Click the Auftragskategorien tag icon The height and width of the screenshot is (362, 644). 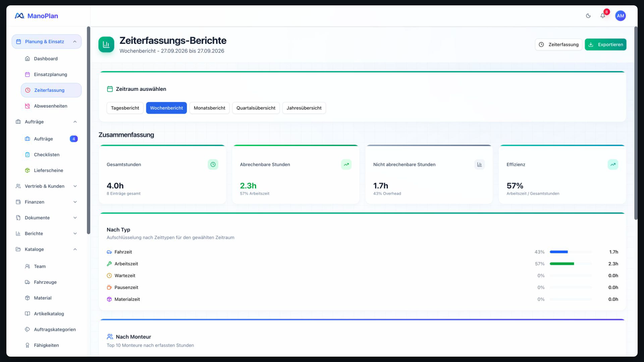point(28,329)
